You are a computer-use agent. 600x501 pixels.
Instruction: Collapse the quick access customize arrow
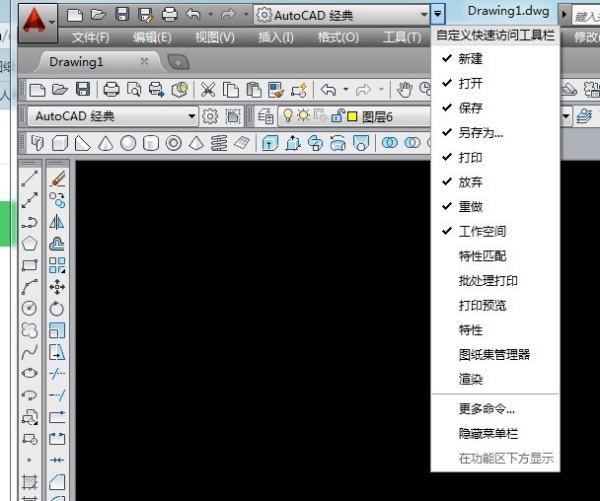point(439,15)
